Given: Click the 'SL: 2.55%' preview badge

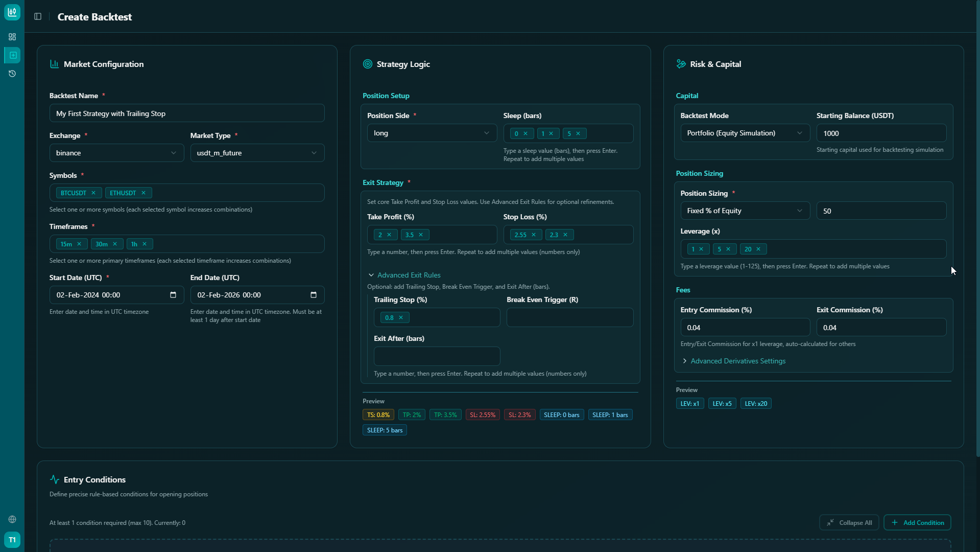Looking at the screenshot, I should pyautogui.click(x=483, y=415).
